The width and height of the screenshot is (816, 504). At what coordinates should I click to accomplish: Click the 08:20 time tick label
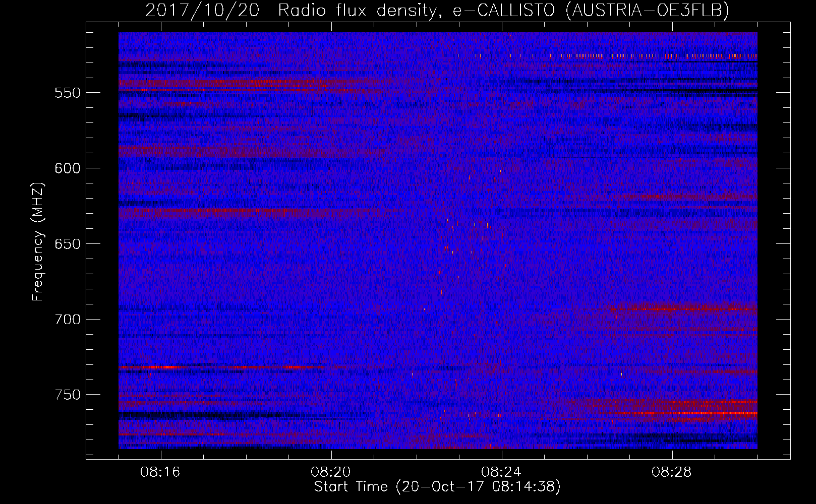pos(331,472)
